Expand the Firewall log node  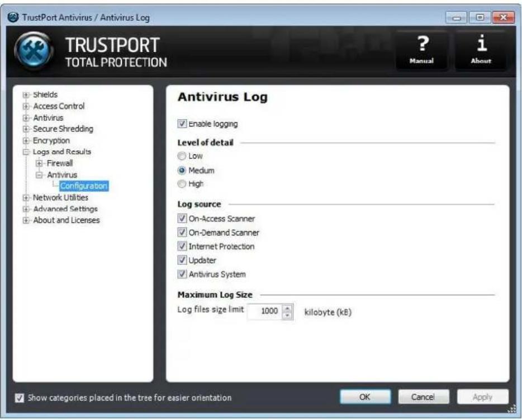39,163
